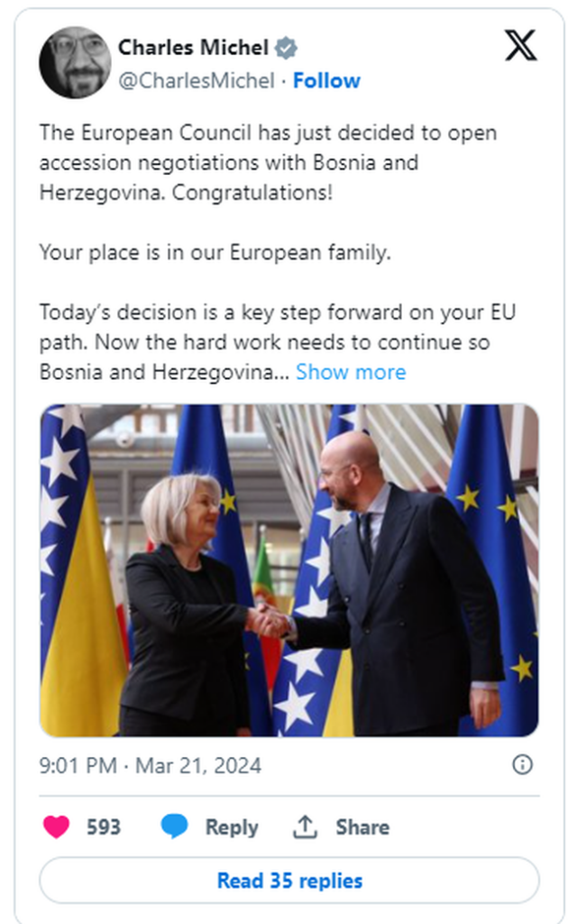Click the accession negotiations opening paragraph
The width and height of the screenshot is (568, 924).
click(x=268, y=163)
